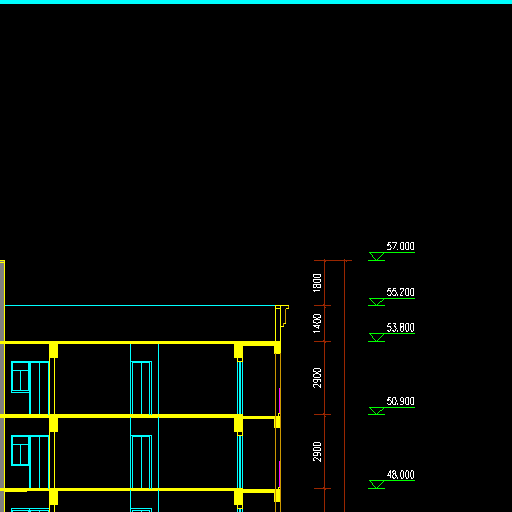Screen dimensions: 512x512
Task: Select the cyan roof line above top floor
Action: tap(140, 305)
